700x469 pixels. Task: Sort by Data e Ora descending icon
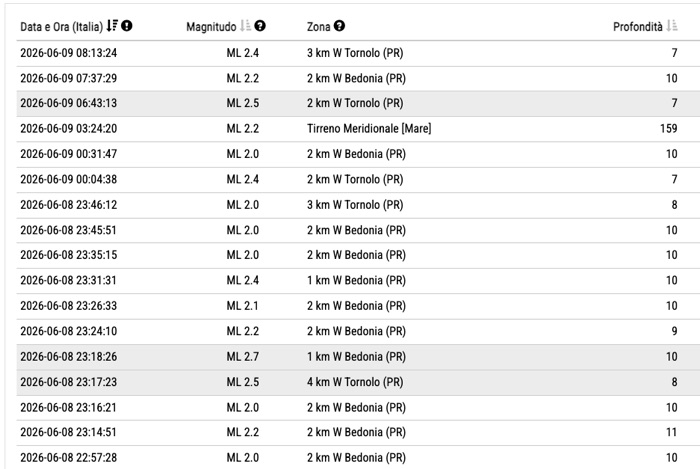pyautogui.click(x=112, y=26)
